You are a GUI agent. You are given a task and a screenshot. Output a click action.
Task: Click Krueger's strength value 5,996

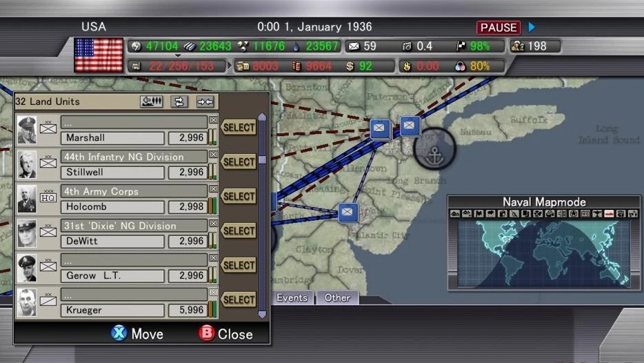186,310
